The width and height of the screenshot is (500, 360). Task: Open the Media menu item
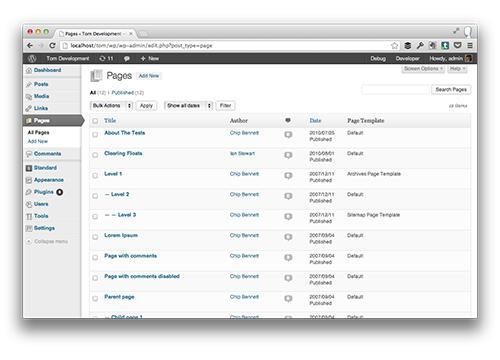tap(41, 96)
